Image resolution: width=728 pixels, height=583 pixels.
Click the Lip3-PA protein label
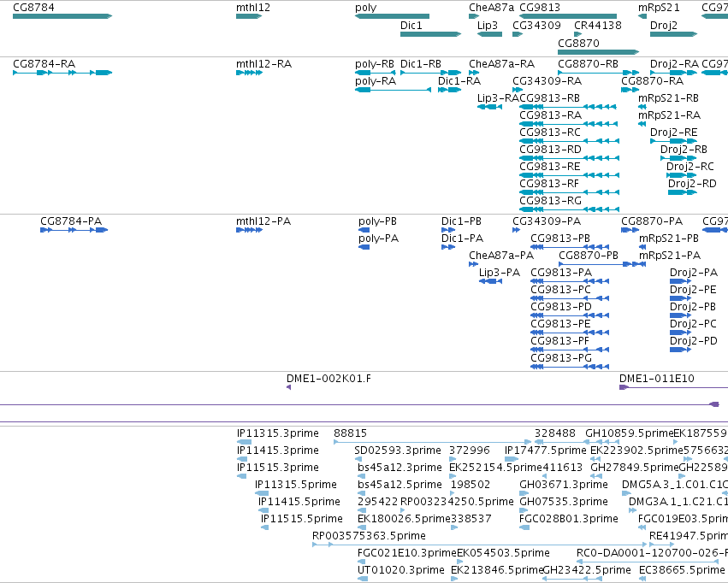500,272
